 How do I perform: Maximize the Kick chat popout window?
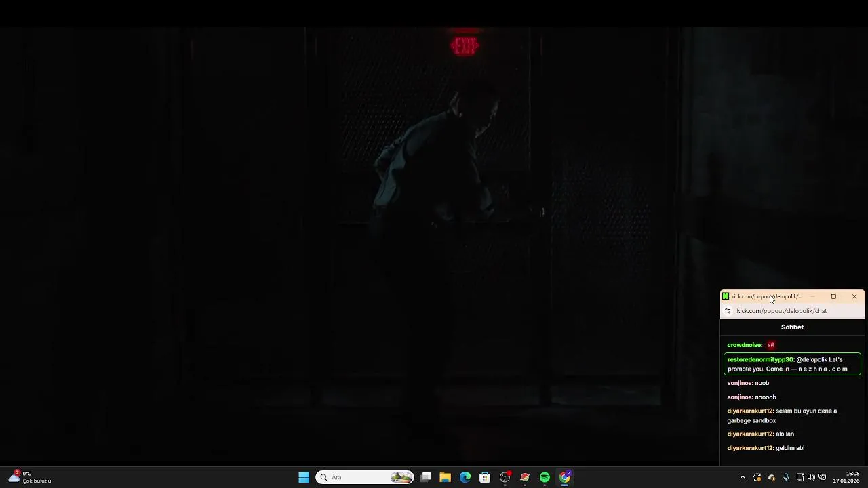click(833, 296)
